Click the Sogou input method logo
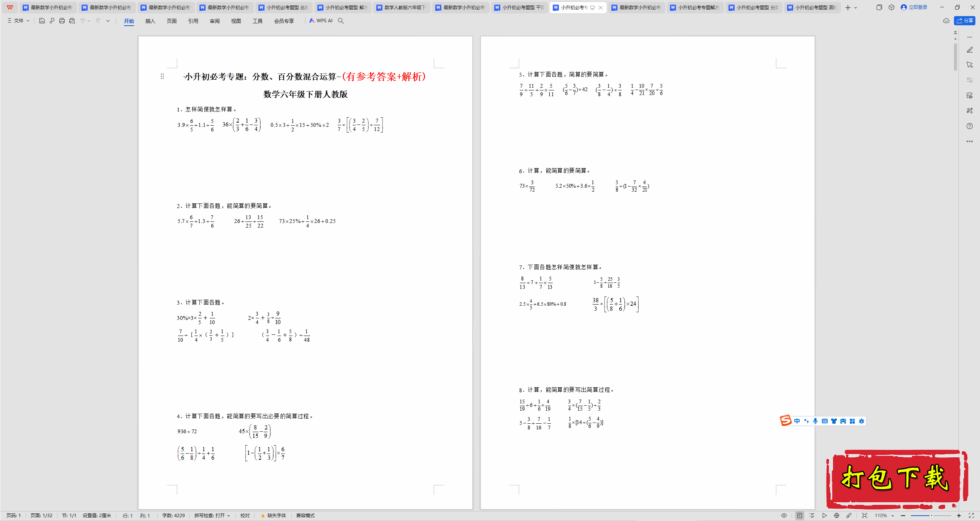The height and width of the screenshot is (521, 980). point(786,421)
